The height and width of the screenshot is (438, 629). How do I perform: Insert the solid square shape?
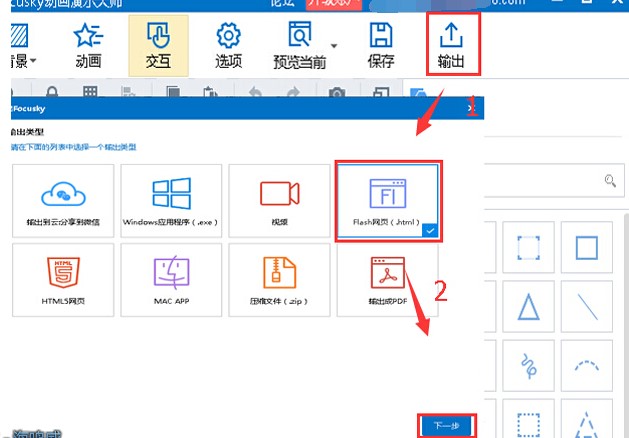point(587,247)
